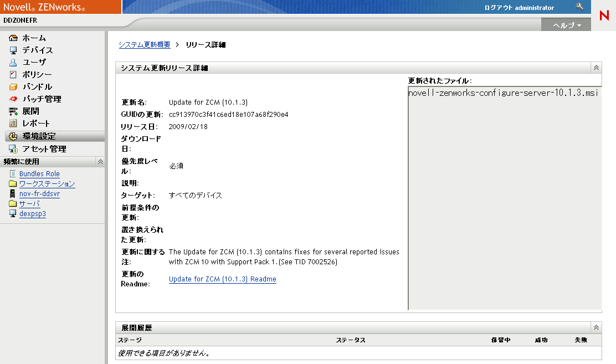
Task: Collapse the 展開履歴 panel
Action: tap(596, 327)
